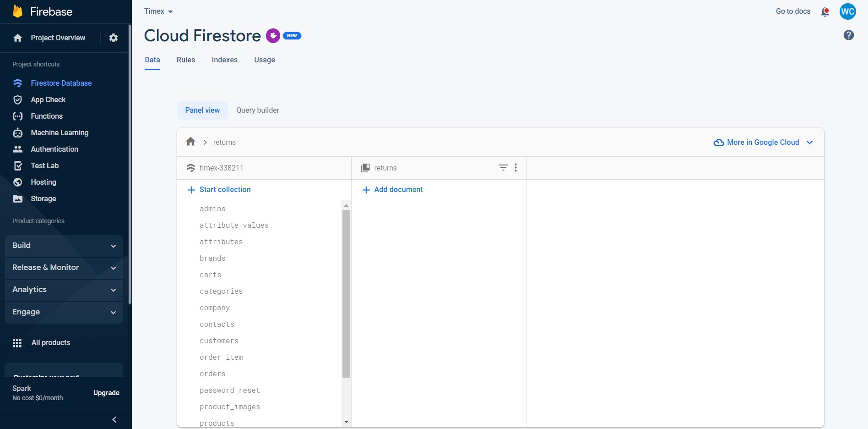Screen dimensions: 868x429
Task: Open project settings gear icon
Action: point(114,38)
